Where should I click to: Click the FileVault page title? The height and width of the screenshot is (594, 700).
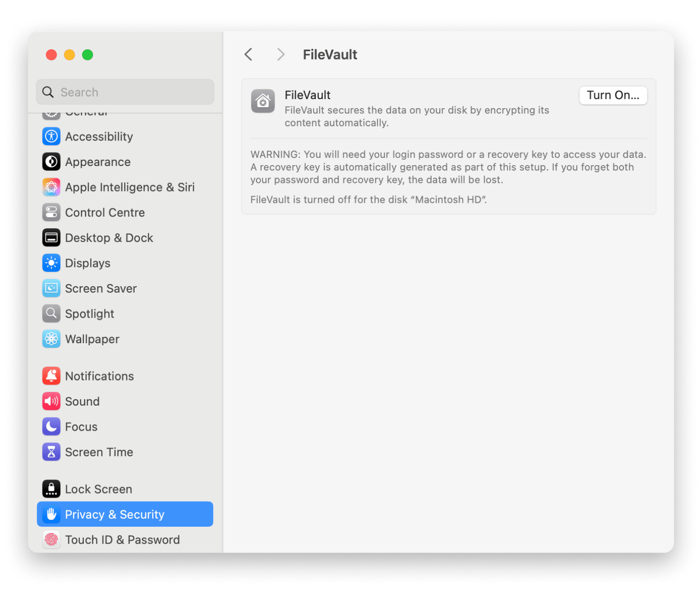(x=330, y=55)
